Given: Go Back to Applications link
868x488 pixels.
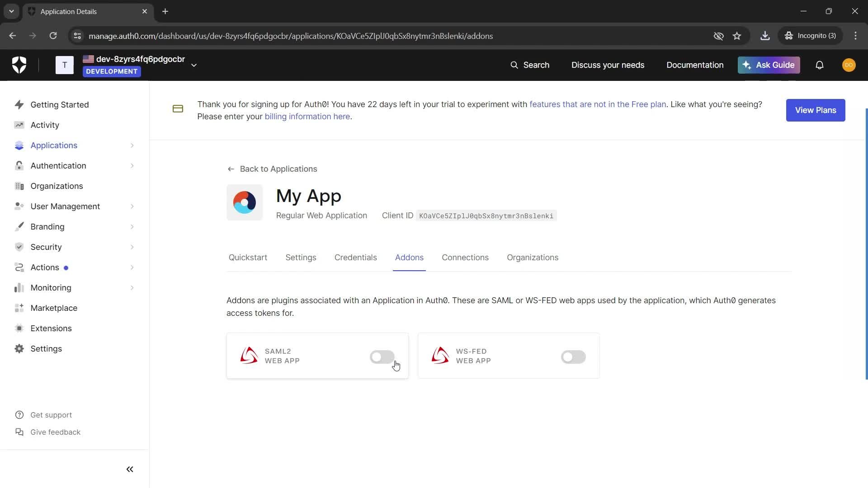Looking at the screenshot, I should 272,169.
